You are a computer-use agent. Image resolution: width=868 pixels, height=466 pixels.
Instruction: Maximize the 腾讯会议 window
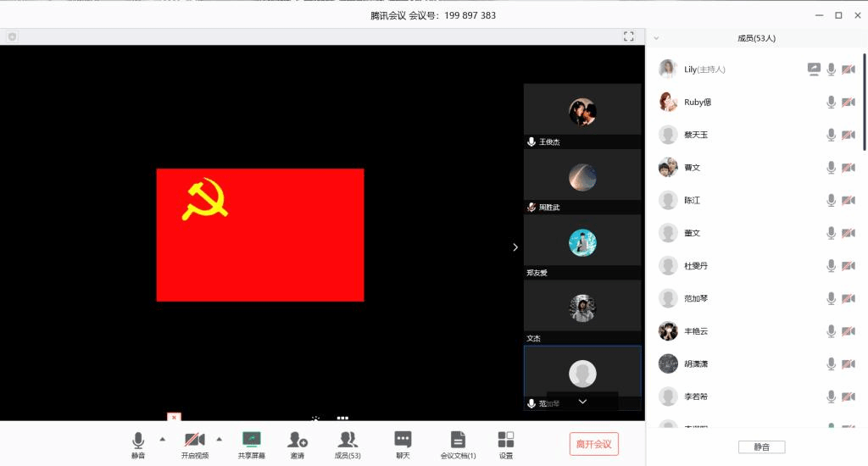click(x=838, y=15)
